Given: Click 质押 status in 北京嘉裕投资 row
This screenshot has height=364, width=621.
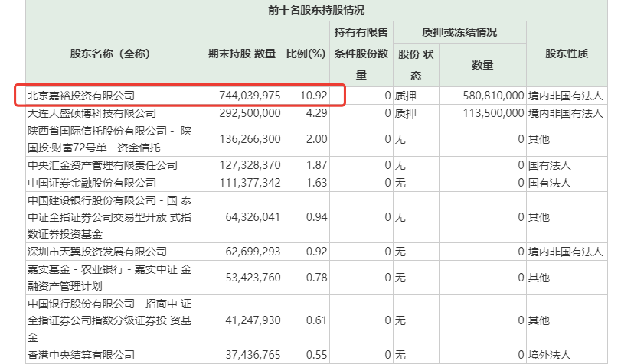Looking at the screenshot, I should [x=405, y=96].
